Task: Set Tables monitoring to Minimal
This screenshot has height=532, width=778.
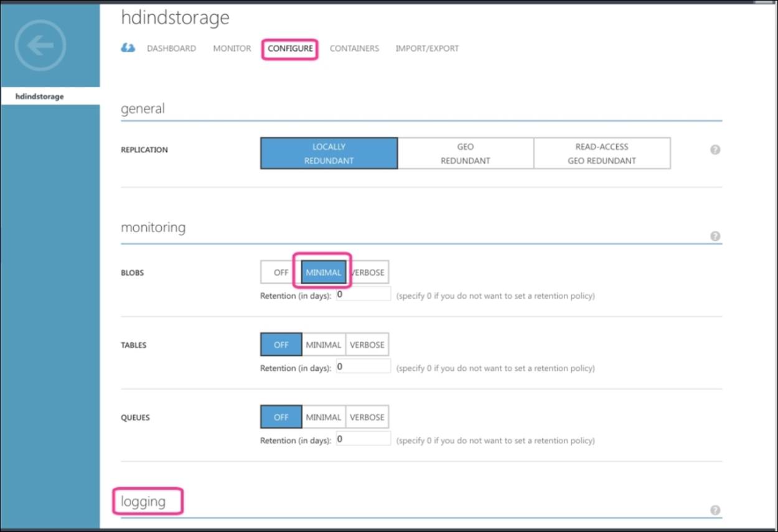Action: (x=324, y=345)
